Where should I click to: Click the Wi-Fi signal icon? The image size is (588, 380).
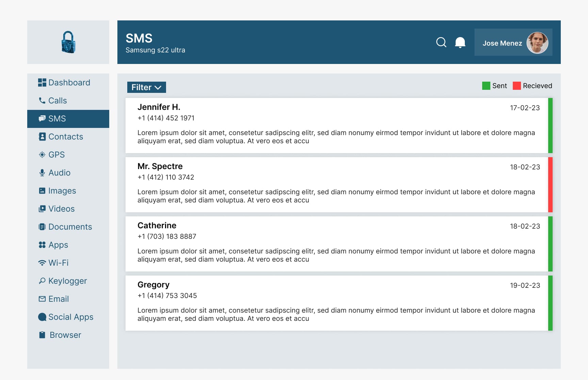[42, 263]
